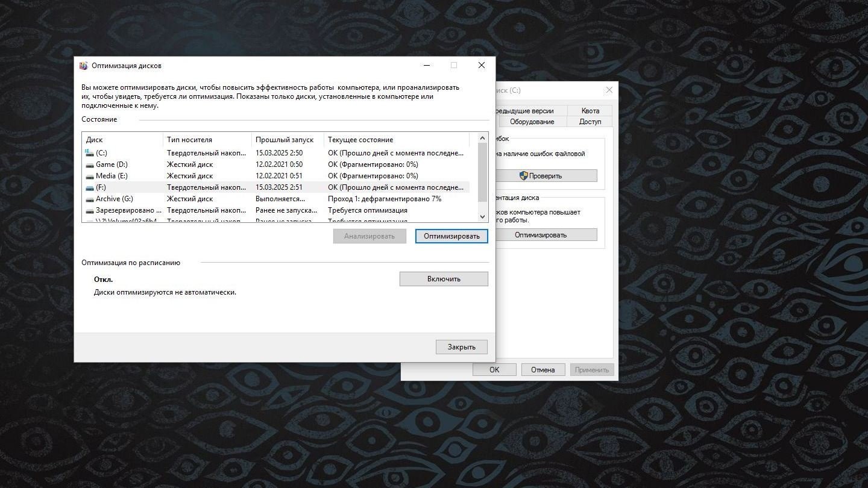
Task: Select the Media (E:) drive icon
Action: pos(90,176)
